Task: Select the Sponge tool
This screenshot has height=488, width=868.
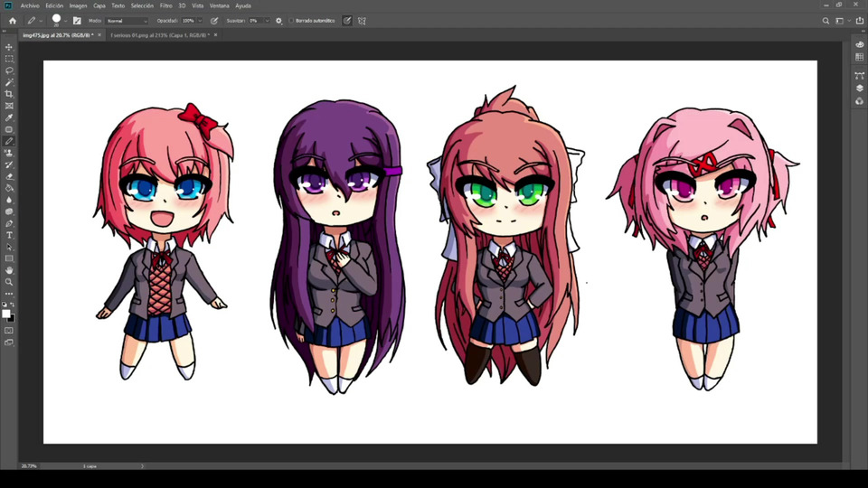Action: pyautogui.click(x=9, y=211)
